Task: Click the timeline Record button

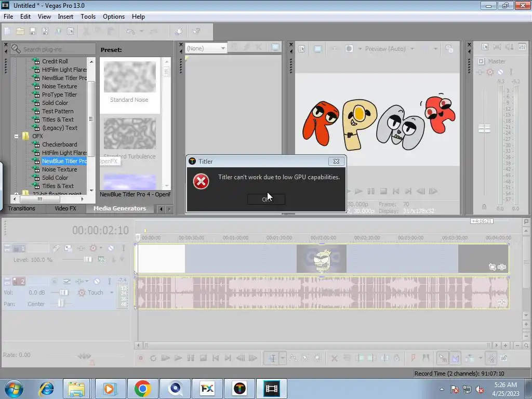Action: click(140, 358)
